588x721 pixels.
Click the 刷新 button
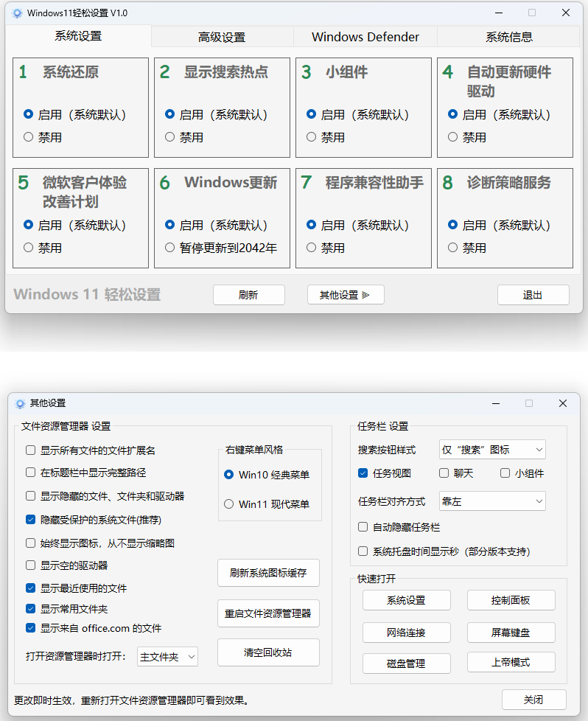249,295
